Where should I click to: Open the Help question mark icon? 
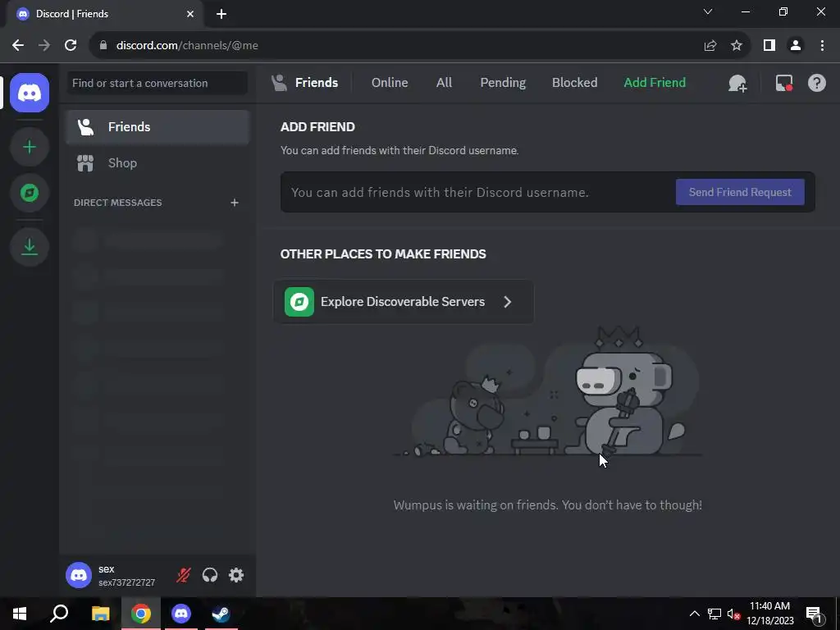click(x=816, y=83)
